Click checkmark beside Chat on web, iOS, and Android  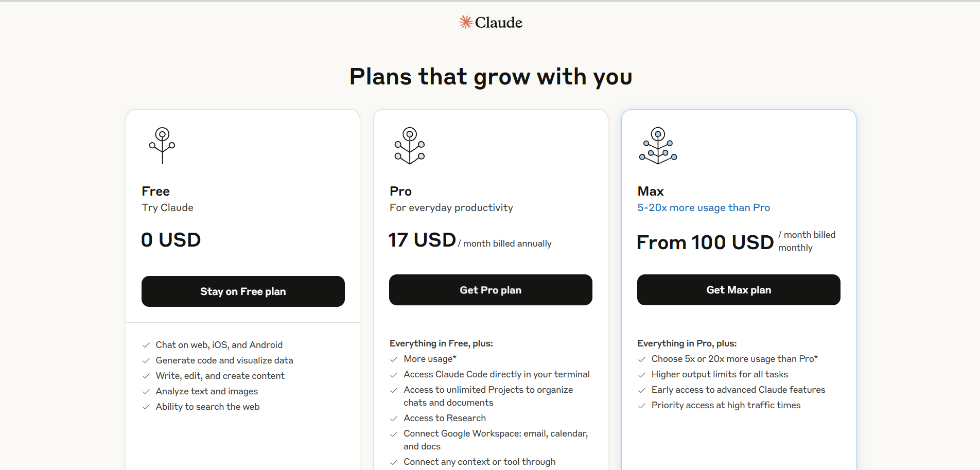click(x=146, y=345)
